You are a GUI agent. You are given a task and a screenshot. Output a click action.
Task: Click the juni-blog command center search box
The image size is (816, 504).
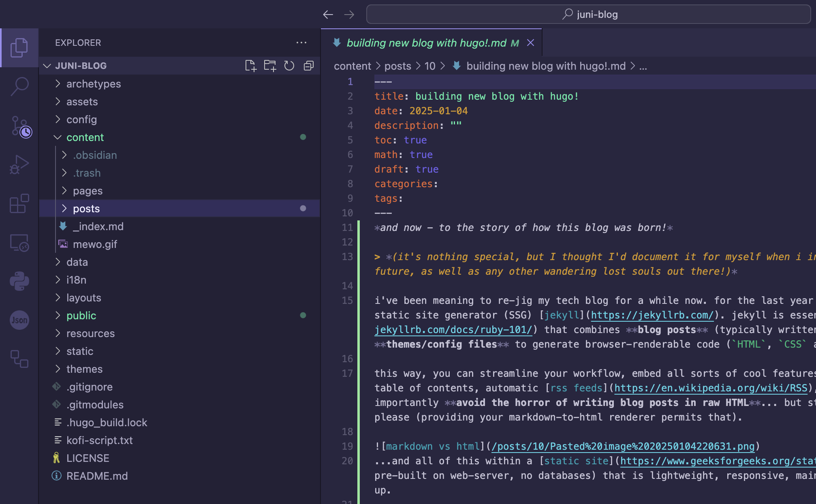pos(589,15)
